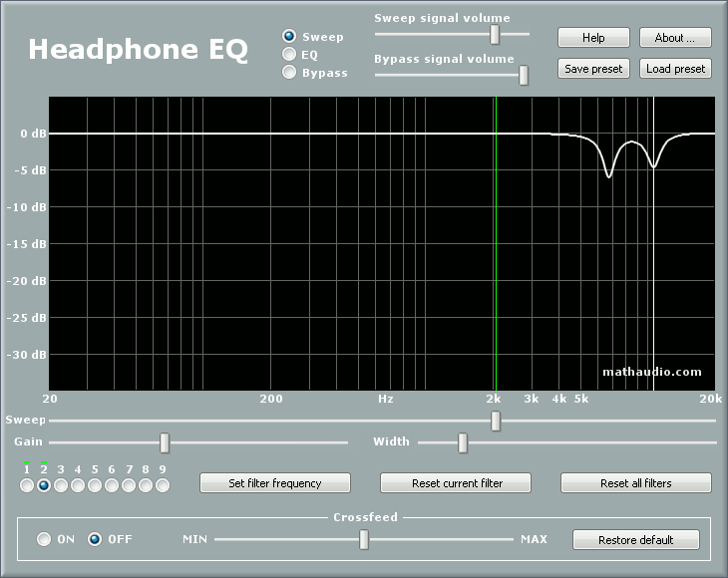Viewport: 728px width, 578px height.
Task: Turn Crossfeed ON
Action: (44, 539)
